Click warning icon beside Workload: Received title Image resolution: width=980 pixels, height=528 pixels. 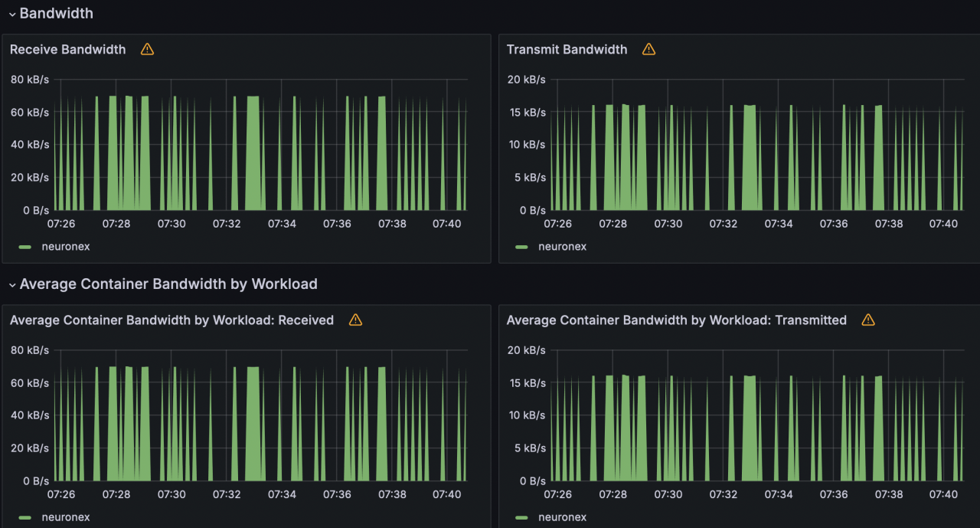(x=356, y=320)
